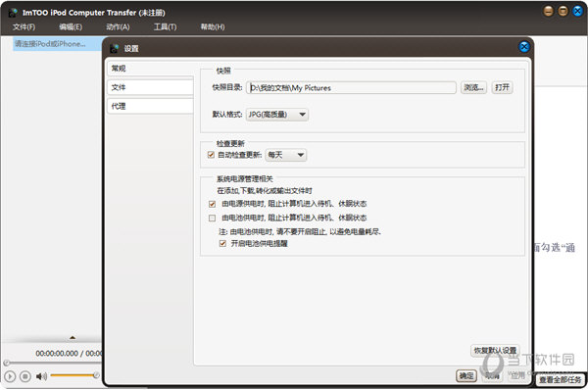Open the 动作(A) menu
Viewport: 588px width, 390px height.
click(118, 27)
